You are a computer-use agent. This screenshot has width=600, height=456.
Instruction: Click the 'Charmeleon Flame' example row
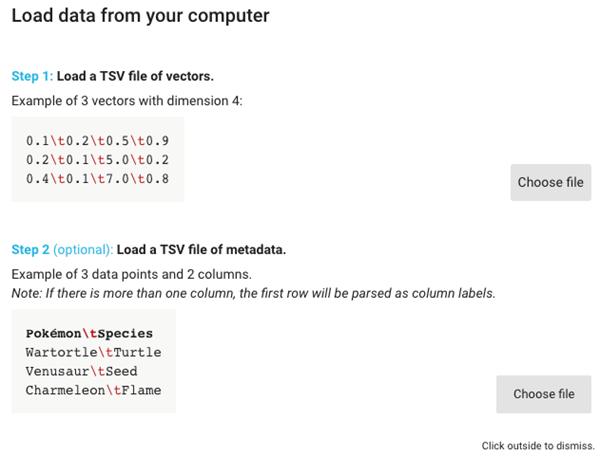(93, 390)
